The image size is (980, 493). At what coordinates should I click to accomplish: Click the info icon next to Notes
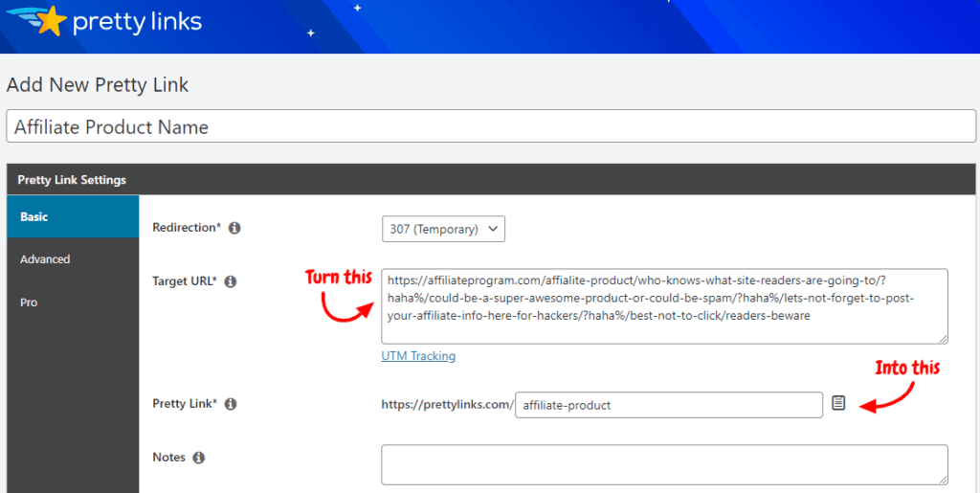point(199,458)
